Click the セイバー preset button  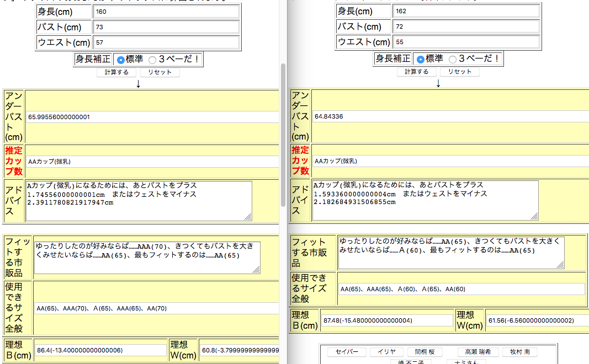point(347,352)
